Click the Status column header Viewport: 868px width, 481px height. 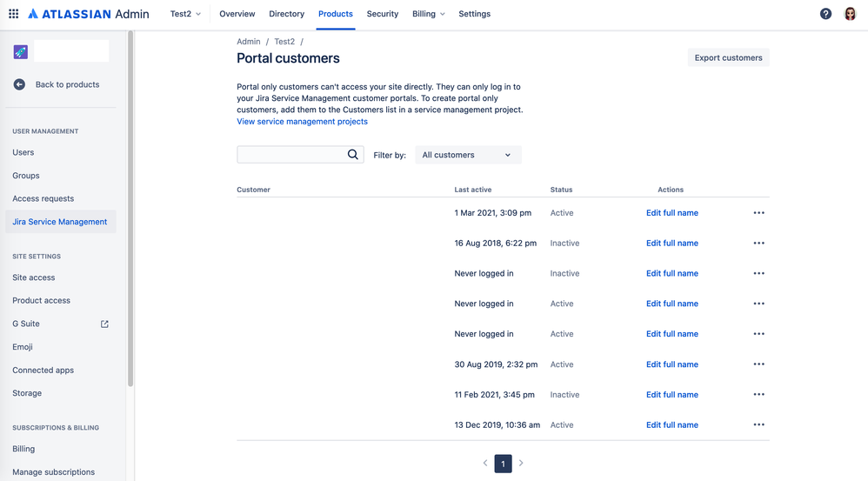[561, 190]
